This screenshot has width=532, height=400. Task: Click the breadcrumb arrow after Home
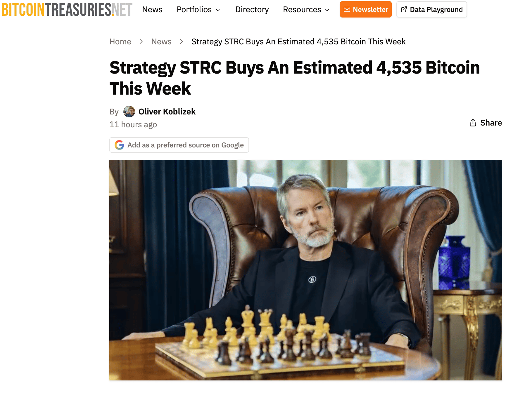(x=141, y=41)
